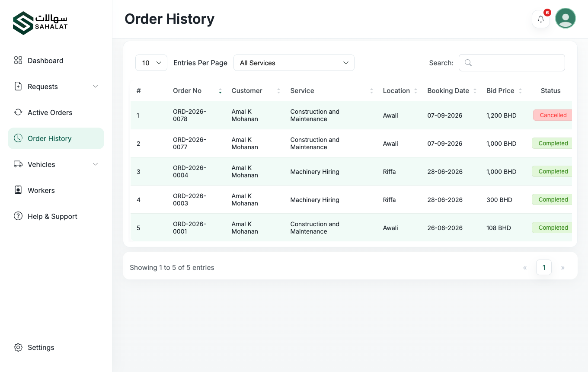Open Active Orders menu item
The height and width of the screenshot is (372, 588).
56,112
